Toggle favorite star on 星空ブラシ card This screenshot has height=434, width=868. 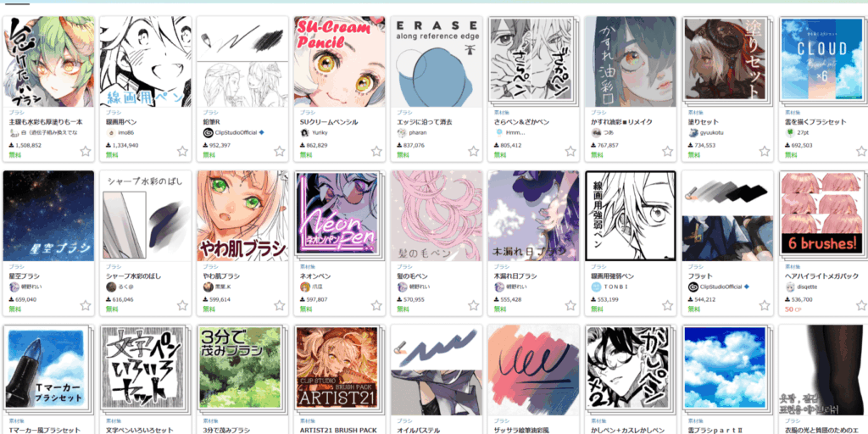point(86,305)
